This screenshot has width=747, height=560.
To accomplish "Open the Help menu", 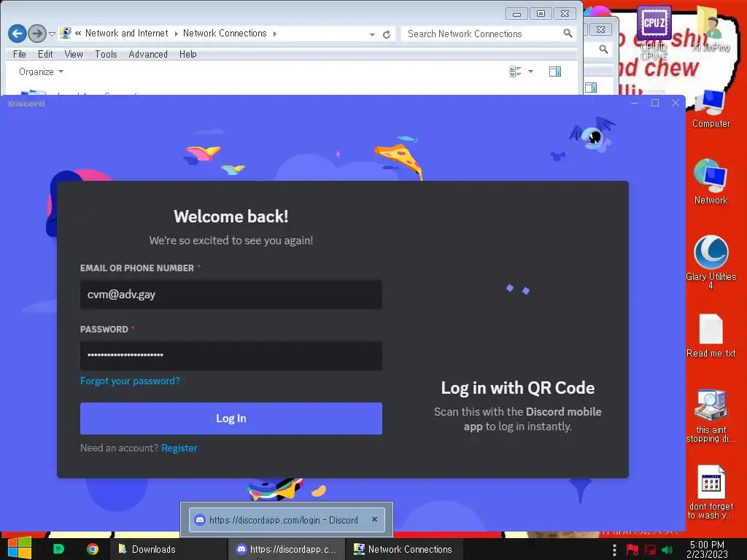I will coord(187,54).
